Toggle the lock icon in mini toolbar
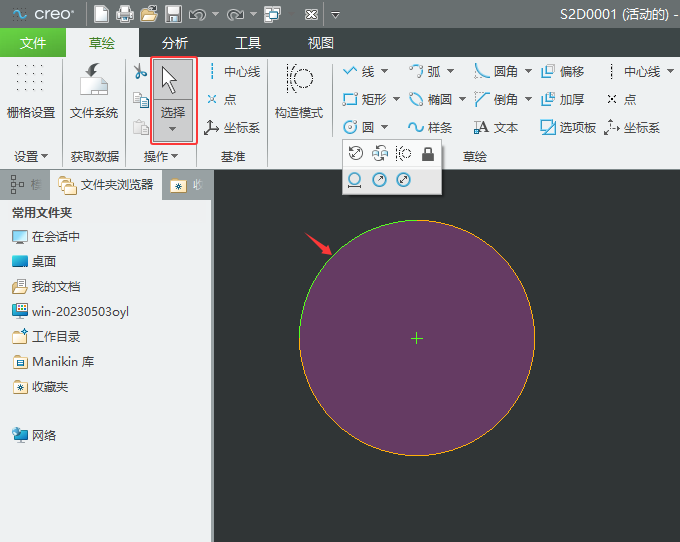 pyautogui.click(x=428, y=153)
